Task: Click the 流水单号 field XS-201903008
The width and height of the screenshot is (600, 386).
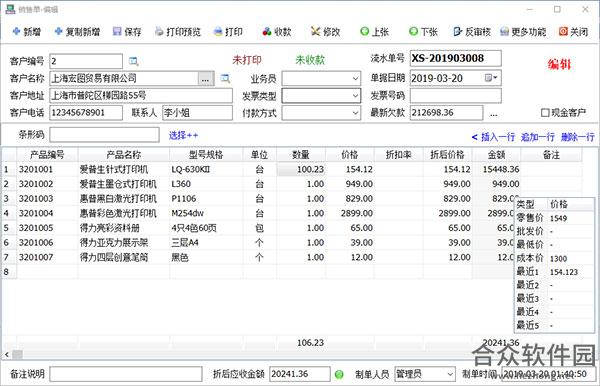Action: [455, 59]
